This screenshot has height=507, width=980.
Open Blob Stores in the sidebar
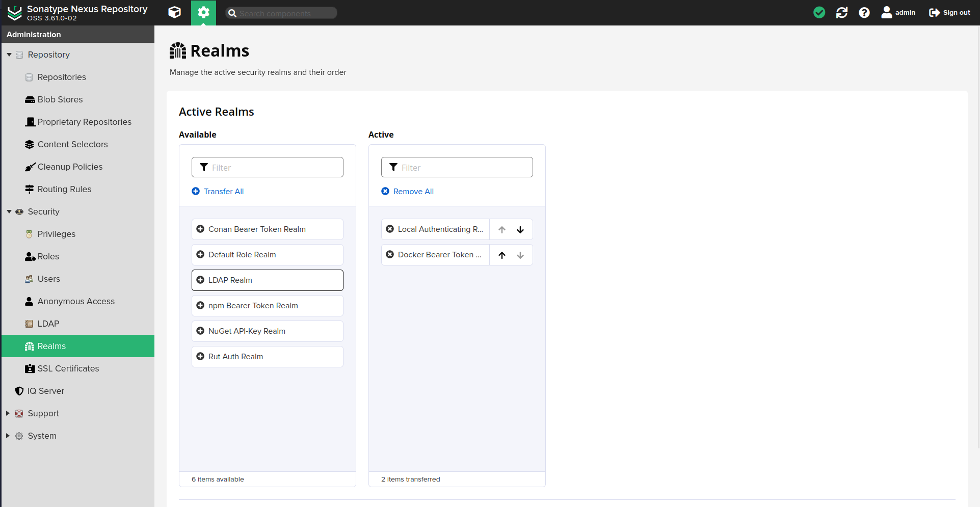click(60, 99)
